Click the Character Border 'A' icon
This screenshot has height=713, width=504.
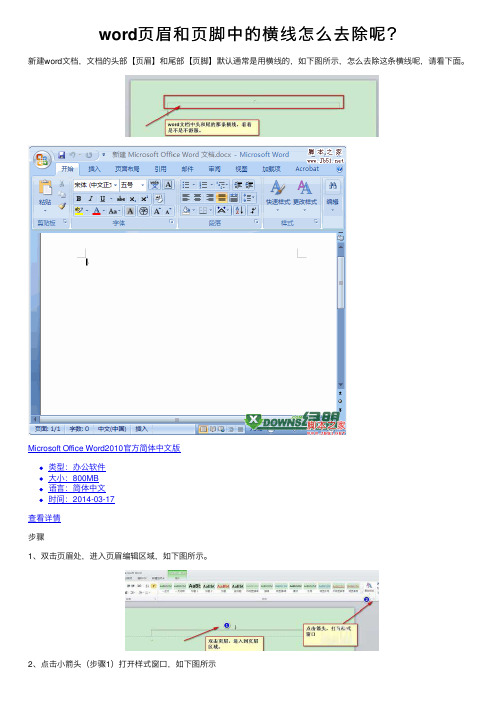point(169,185)
